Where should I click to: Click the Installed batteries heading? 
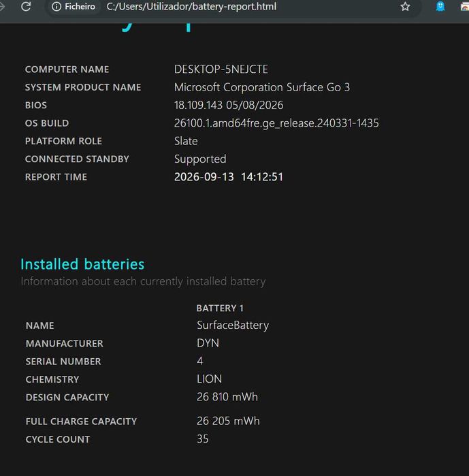82,264
